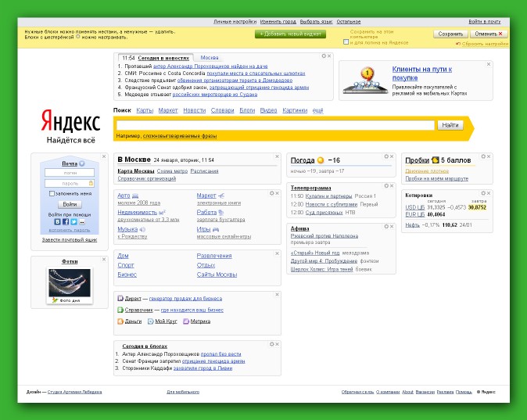Expand the Почта dropdown arrow

pos(82,163)
